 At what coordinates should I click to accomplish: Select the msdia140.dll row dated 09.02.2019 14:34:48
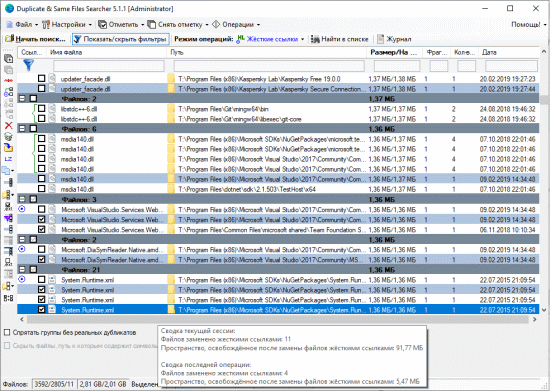point(278,179)
